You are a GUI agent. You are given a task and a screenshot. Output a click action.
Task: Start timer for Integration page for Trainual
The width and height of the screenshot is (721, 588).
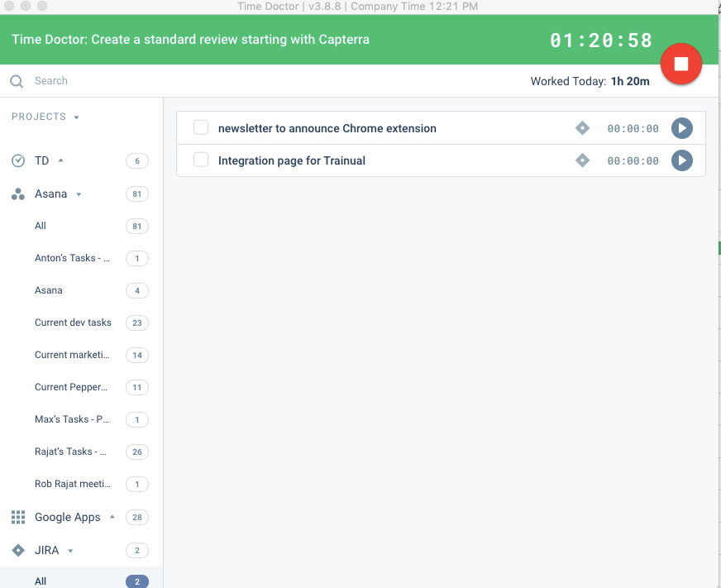682,160
